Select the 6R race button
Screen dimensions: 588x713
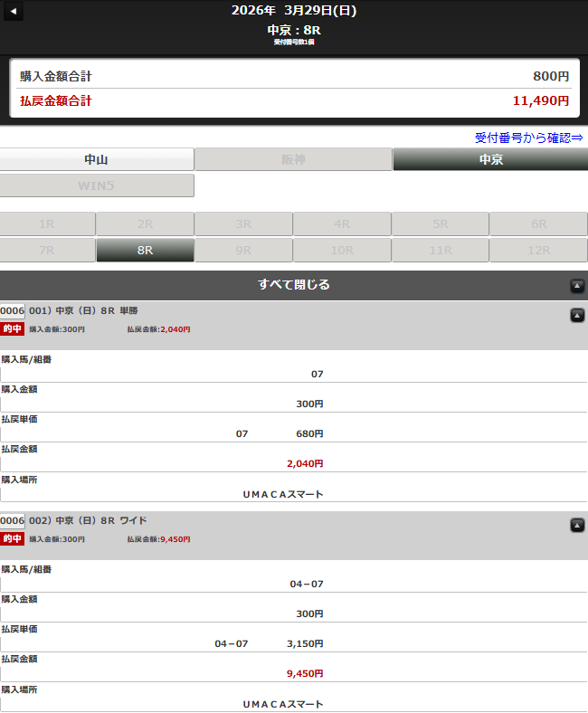(x=538, y=224)
